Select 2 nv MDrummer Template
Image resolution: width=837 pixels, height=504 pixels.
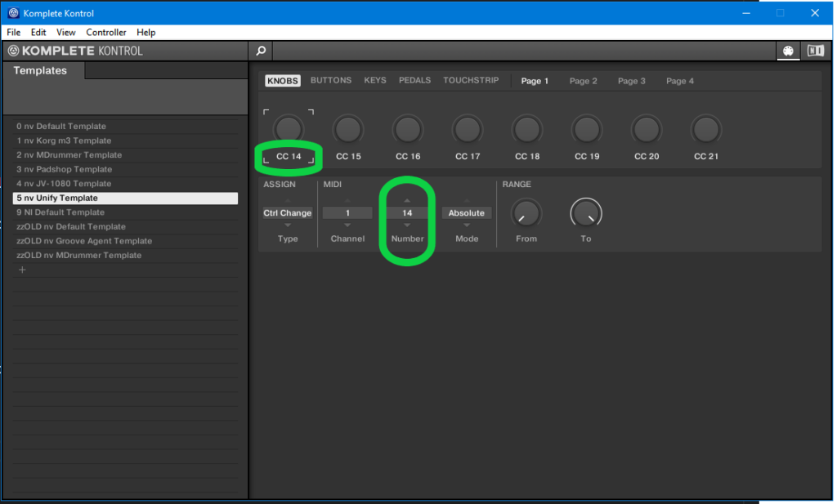pos(125,155)
